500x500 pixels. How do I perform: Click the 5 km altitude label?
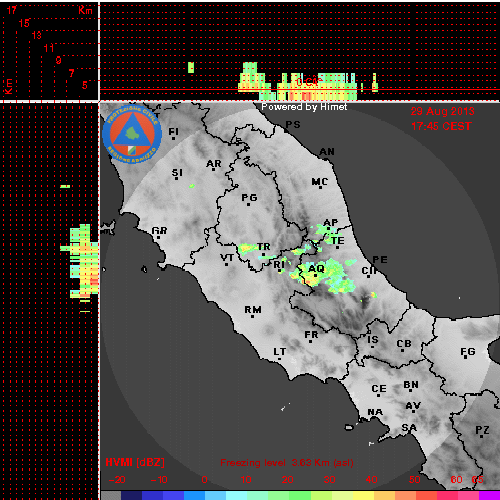85,85
